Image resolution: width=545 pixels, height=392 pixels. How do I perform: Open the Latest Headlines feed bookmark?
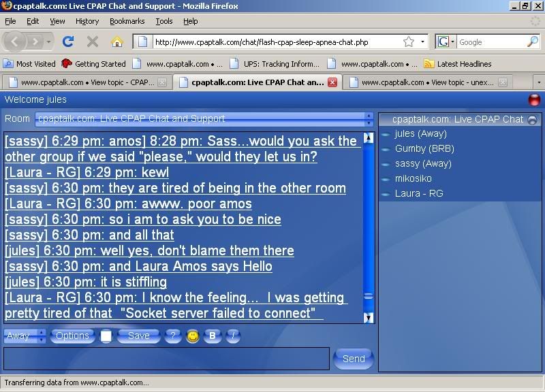click(x=456, y=64)
